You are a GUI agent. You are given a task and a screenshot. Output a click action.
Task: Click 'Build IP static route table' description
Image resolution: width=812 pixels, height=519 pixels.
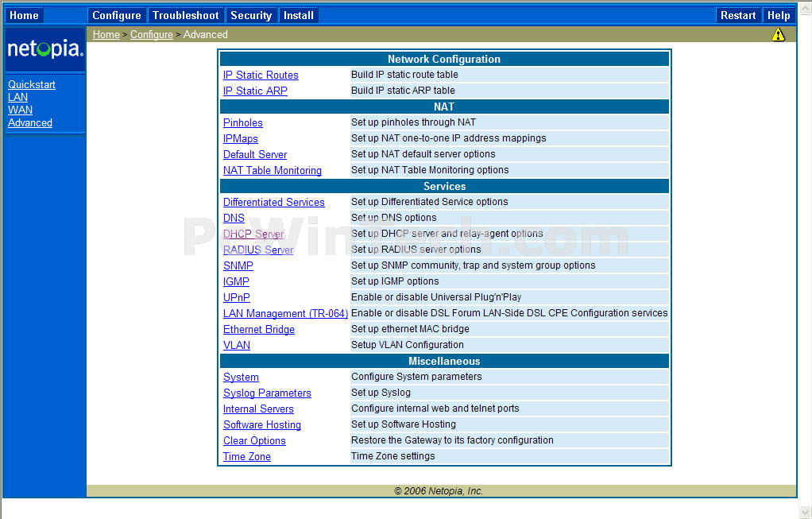pos(404,75)
